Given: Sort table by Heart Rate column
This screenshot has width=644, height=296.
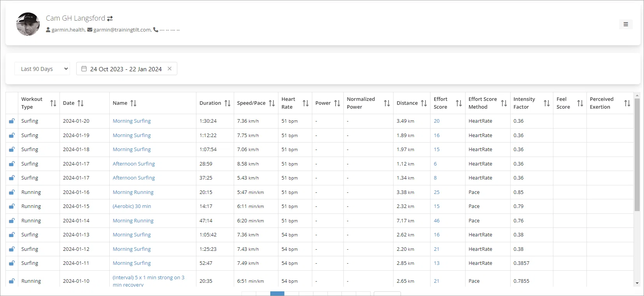Looking at the screenshot, I should 306,103.
